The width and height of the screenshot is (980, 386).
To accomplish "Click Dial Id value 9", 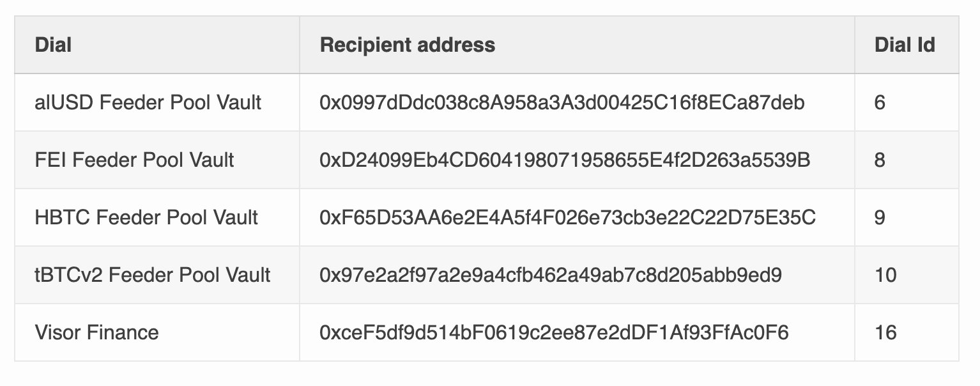I will pyautogui.click(x=880, y=217).
